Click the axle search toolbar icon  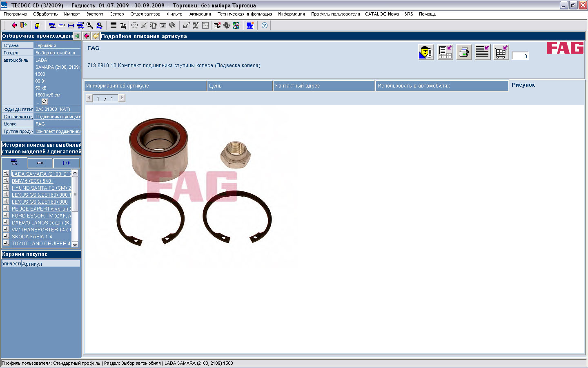(x=71, y=25)
